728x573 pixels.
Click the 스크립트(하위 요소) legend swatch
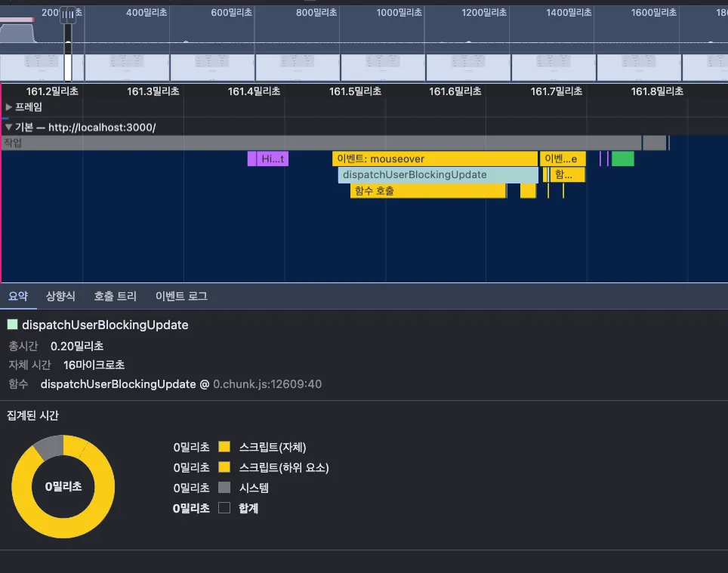pyautogui.click(x=224, y=467)
